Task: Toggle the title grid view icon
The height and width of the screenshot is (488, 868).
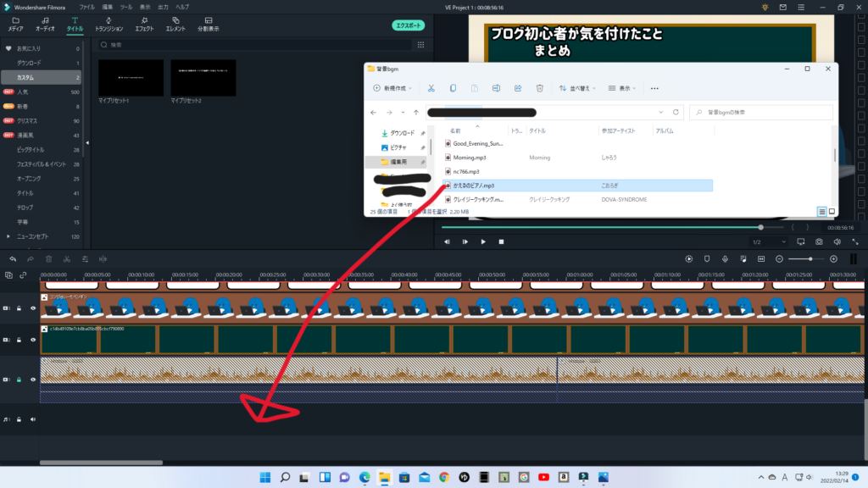Action: click(x=420, y=45)
